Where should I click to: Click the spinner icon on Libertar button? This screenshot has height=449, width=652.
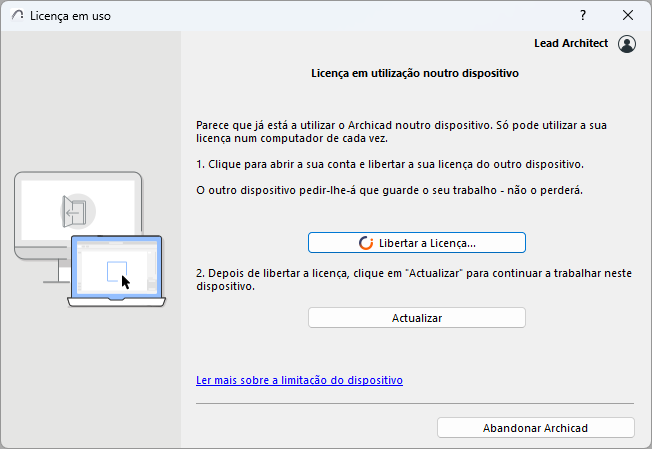click(366, 243)
